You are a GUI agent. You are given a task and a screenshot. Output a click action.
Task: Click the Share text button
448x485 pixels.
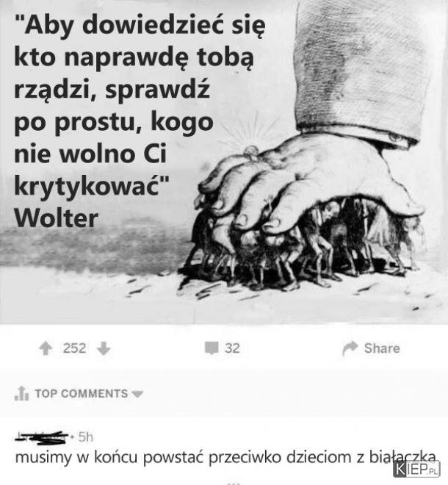382,348
